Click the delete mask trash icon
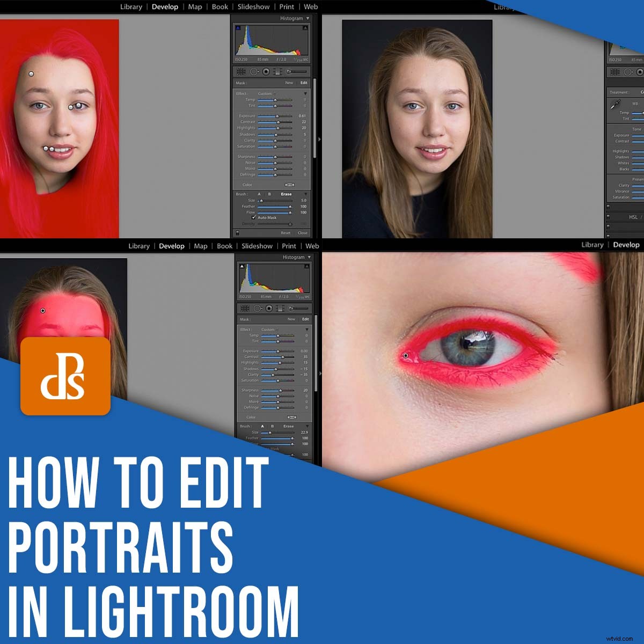This screenshot has width=644, height=644. (x=237, y=232)
